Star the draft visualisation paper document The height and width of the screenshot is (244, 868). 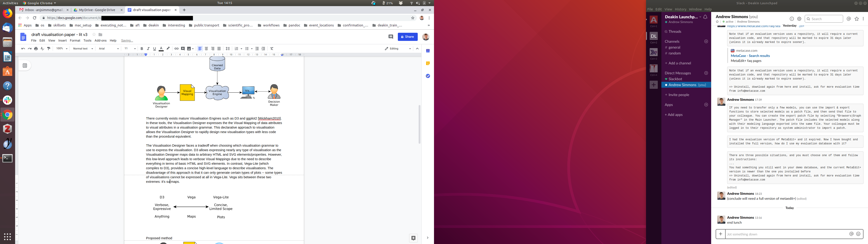click(x=94, y=35)
